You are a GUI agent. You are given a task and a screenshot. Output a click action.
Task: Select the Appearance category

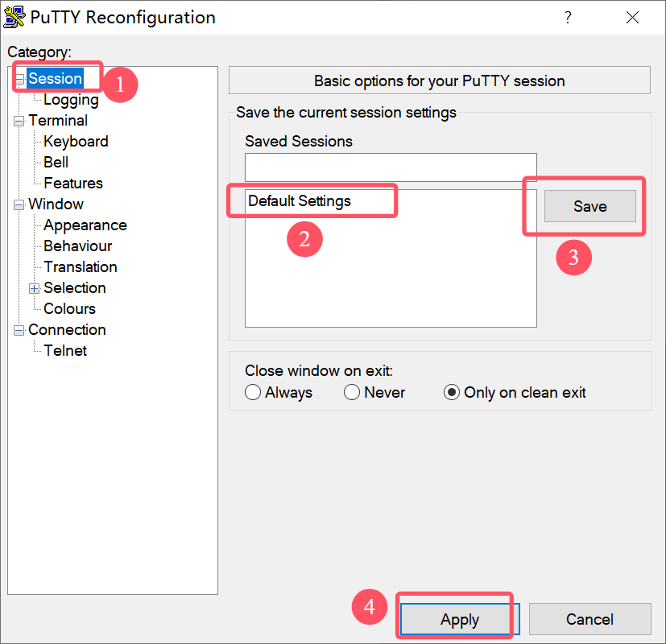(85, 225)
